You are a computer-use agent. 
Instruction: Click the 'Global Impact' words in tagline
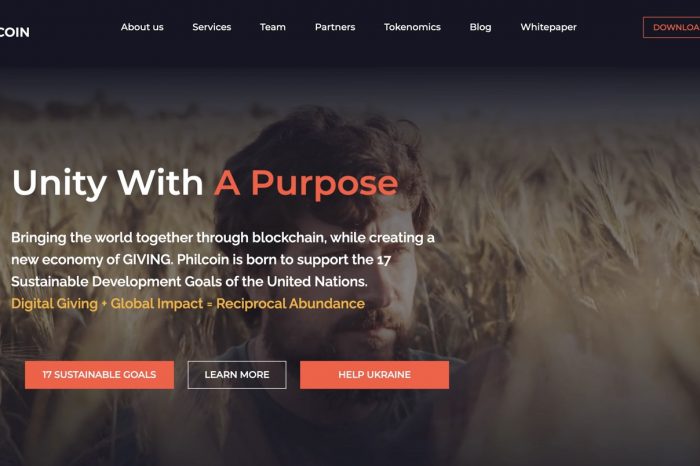point(157,304)
